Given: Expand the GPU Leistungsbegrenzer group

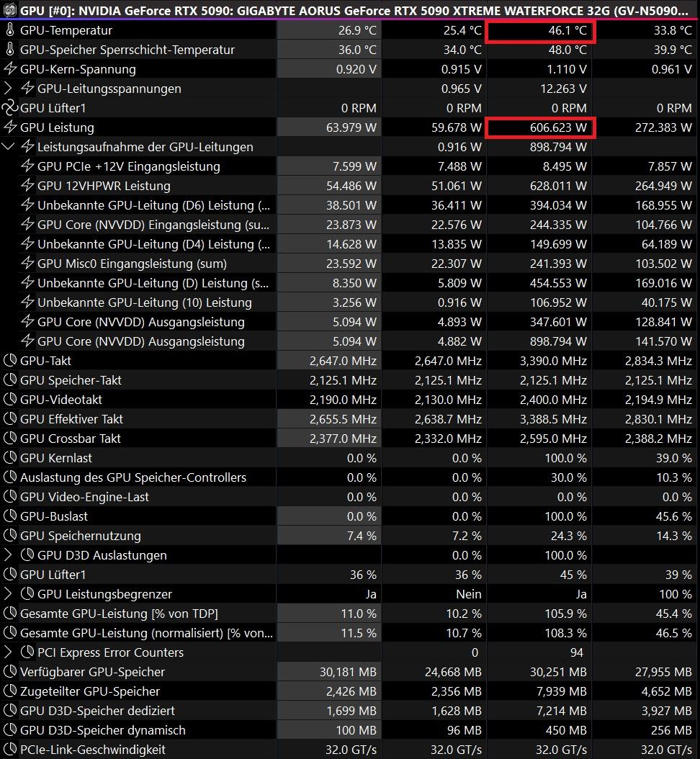Looking at the screenshot, I should pyautogui.click(x=8, y=593).
